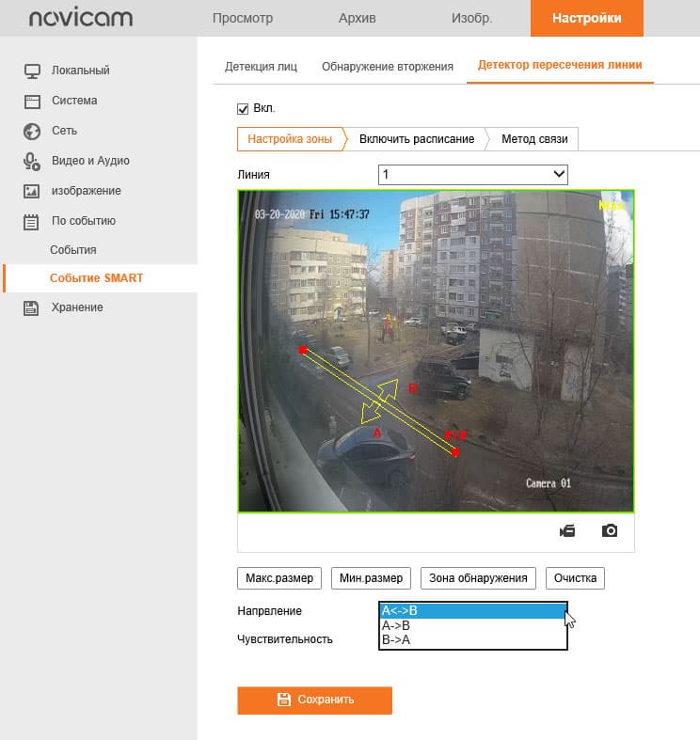Click the calendar icon beside По событию

(31, 221)
